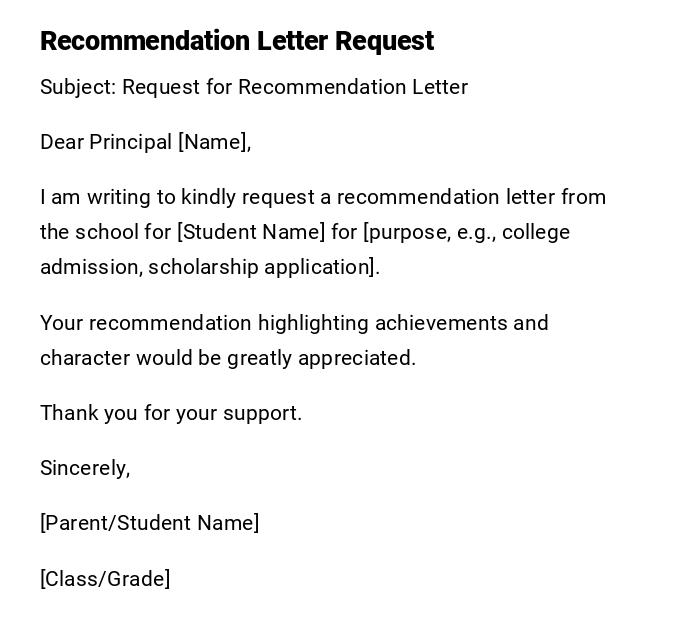Click the "Sincerely," closing line
The image size is (700, 641).
coord(85,468)
